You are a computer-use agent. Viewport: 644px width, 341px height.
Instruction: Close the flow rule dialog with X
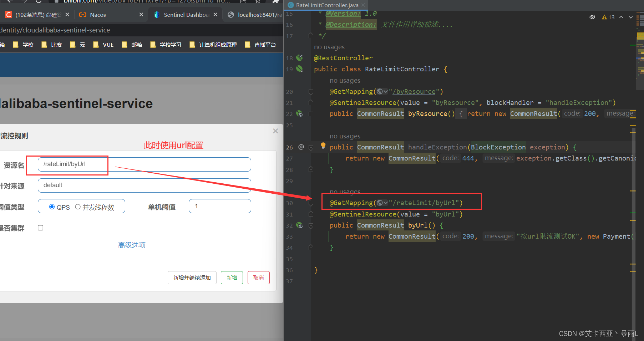pyautogui.click(x=275, y=131)
